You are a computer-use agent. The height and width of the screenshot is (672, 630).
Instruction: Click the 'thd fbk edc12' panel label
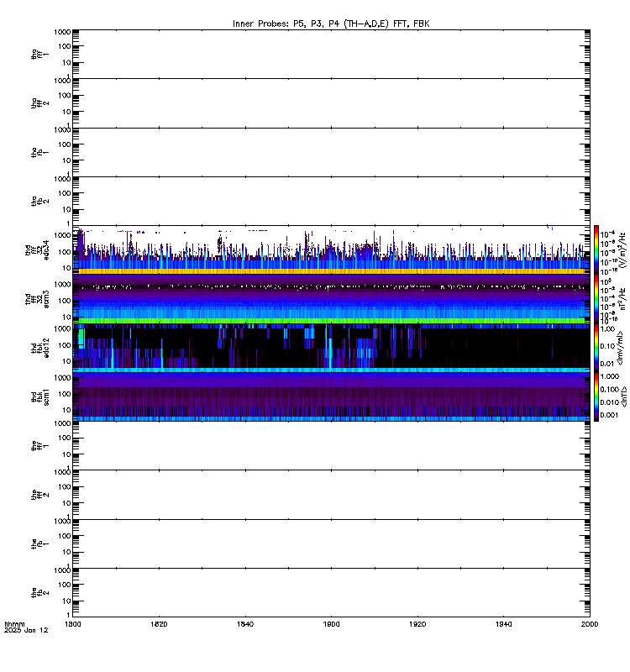pyautogui.click(x=39, y=348)
